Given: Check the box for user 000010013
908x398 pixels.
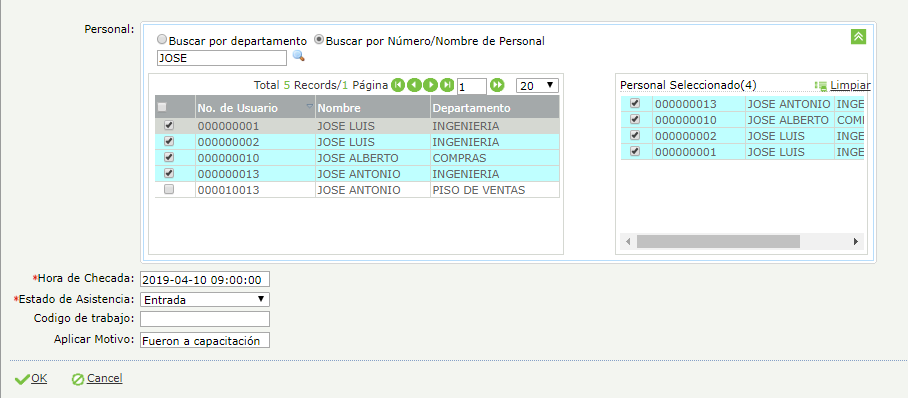Looking at the screenshot, I should pos(169,189).
